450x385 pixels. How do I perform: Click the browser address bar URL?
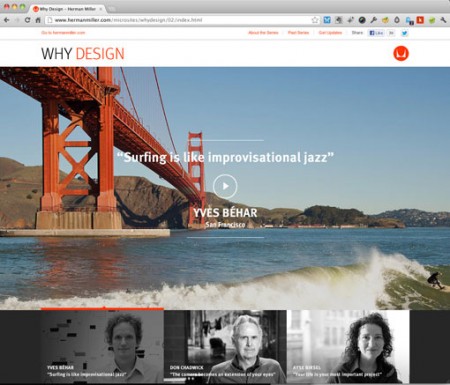click(x=128, y=20)
